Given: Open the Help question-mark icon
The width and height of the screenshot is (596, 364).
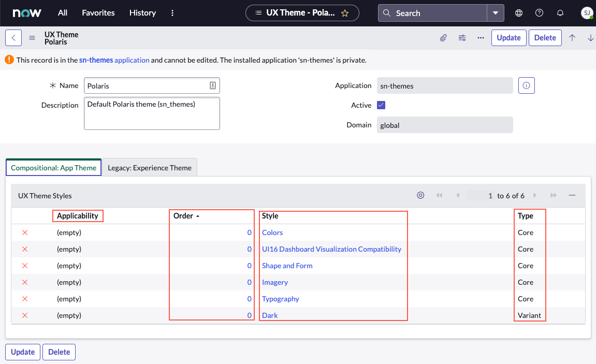Looking at the screenshot, I should 539,13.
